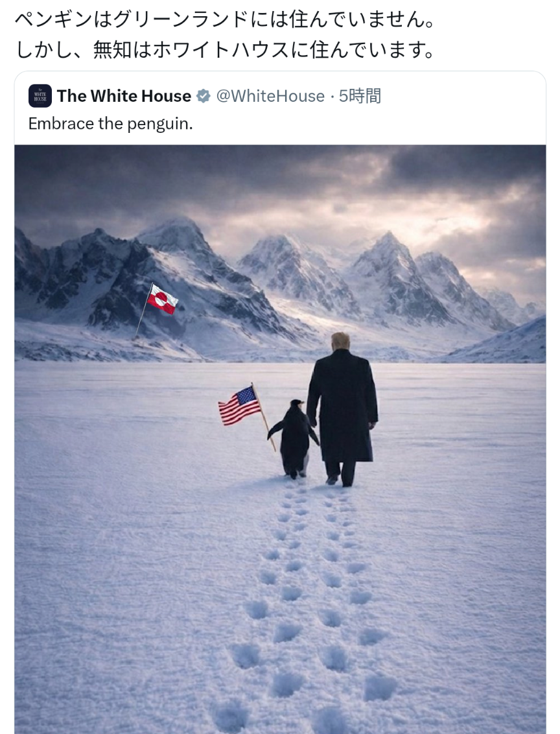
Task: Click the blue verified badge
Action: tap(203, 96)
